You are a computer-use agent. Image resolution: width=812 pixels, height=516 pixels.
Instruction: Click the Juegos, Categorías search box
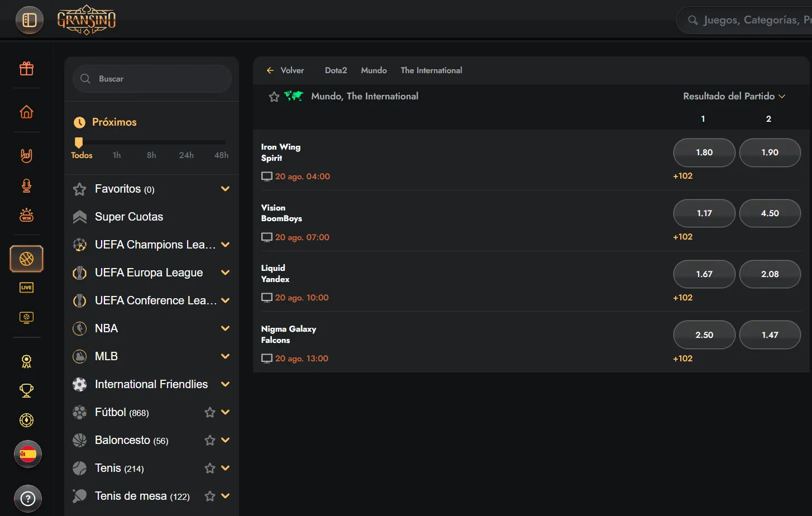744,20
